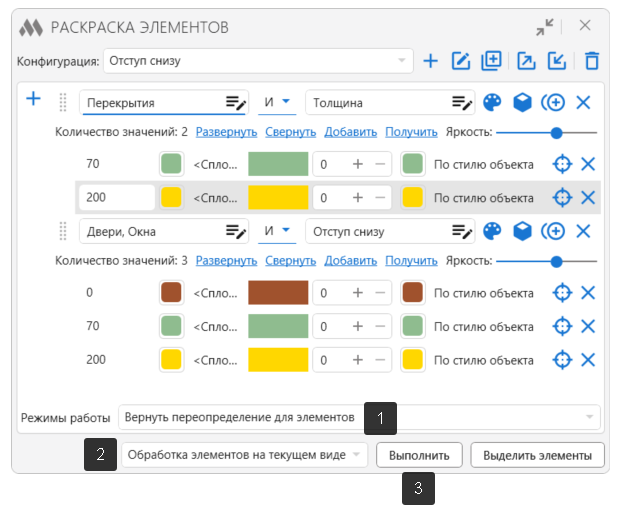The image size is (619, 505).
Task: Edit parameter list in Отступ снизу field
Action: coord(462,231)
